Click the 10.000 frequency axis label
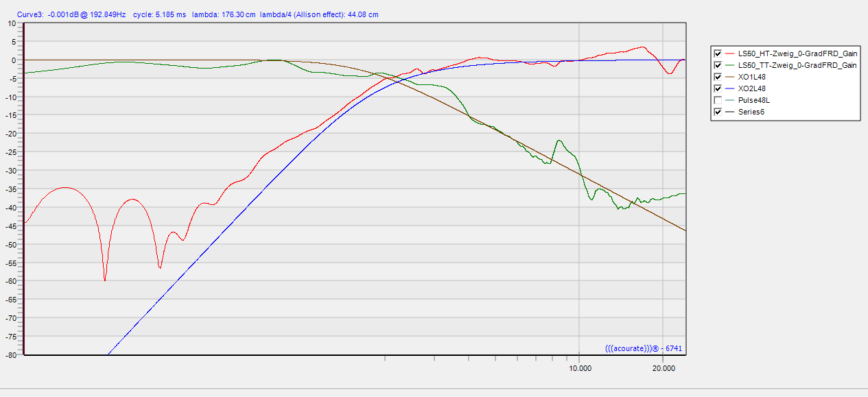The image size is (868, 397). pyautogui.click(x=579, y=368)
